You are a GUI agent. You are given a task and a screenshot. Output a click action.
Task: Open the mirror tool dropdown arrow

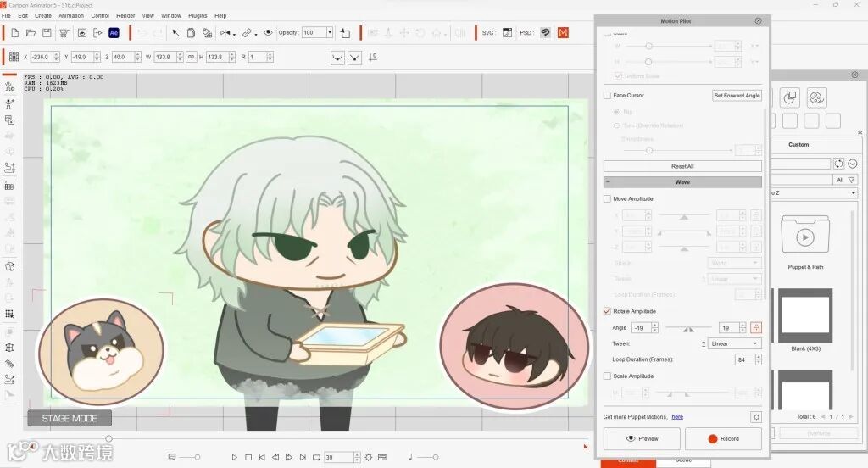click(234, 35)
